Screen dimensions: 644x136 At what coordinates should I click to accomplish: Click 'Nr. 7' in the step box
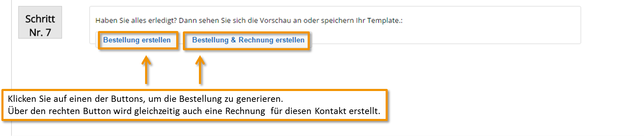(40, 32)
